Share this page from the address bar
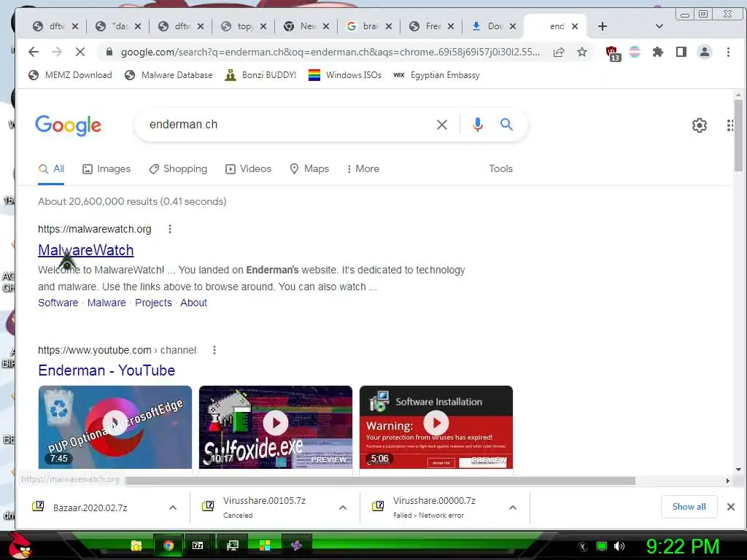 (x=559, y=52)
